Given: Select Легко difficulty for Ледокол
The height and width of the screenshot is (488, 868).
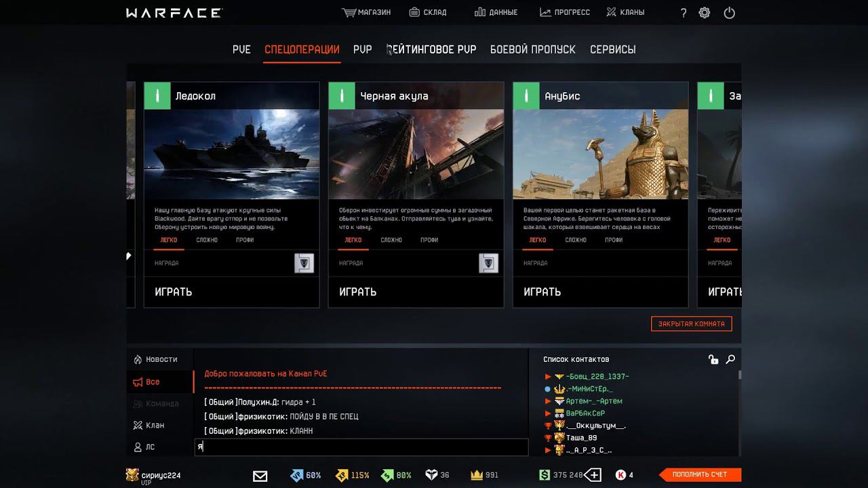Looking at the screenshot, I should pyautogui.click(x=169, y=240).
